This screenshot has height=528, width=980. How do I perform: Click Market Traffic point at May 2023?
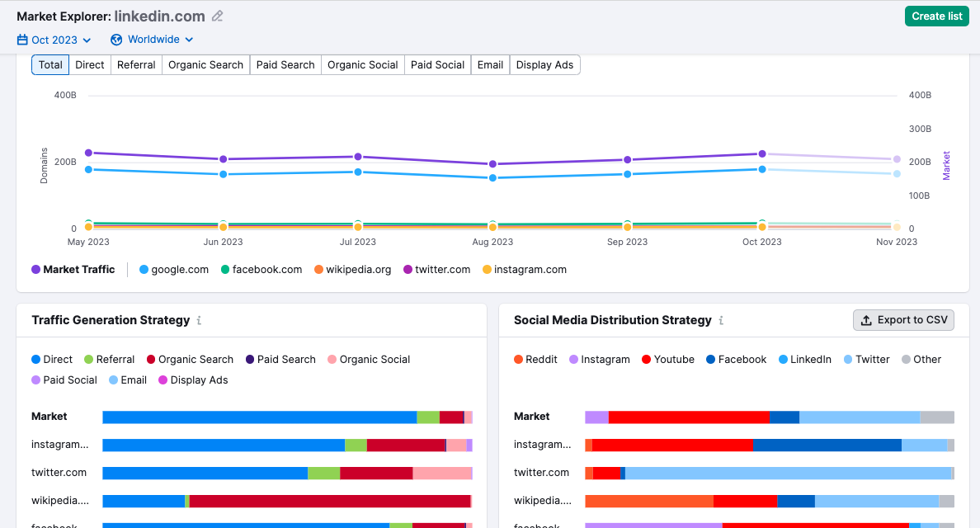pos(89,153)
